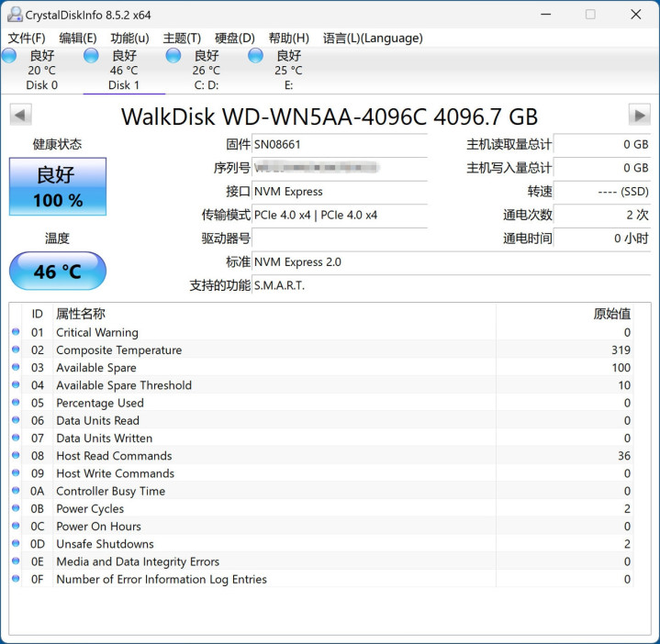Select Disk 0 status orb at 20 °C

coord(9,56)
